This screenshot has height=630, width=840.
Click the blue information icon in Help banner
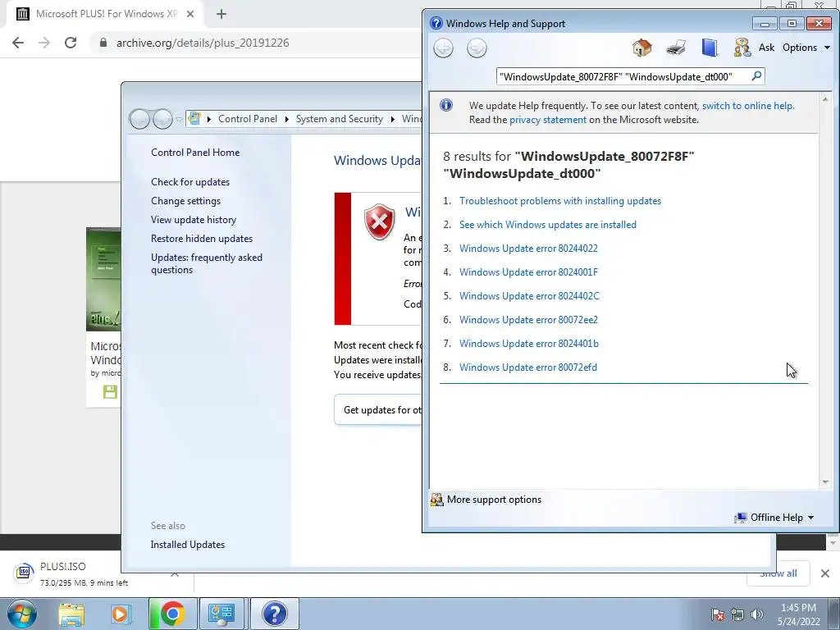pos(445,105)
